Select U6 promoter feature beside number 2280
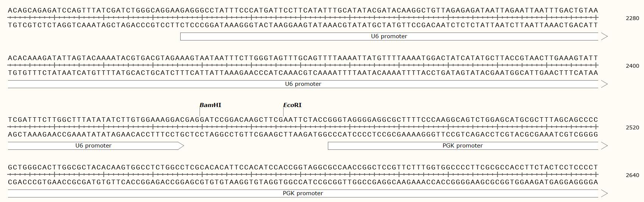 (x=389, y=36)
